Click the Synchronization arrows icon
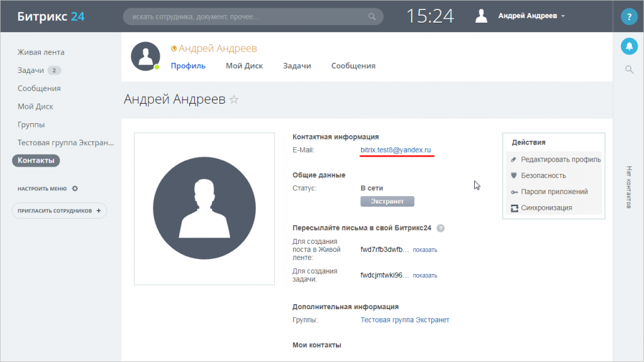 click(514, 208)
